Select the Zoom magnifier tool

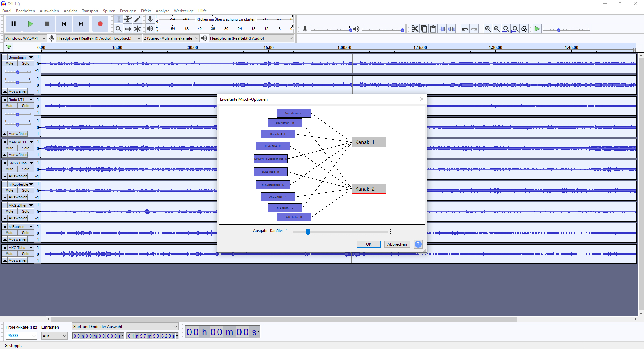[x=118, y=29]
